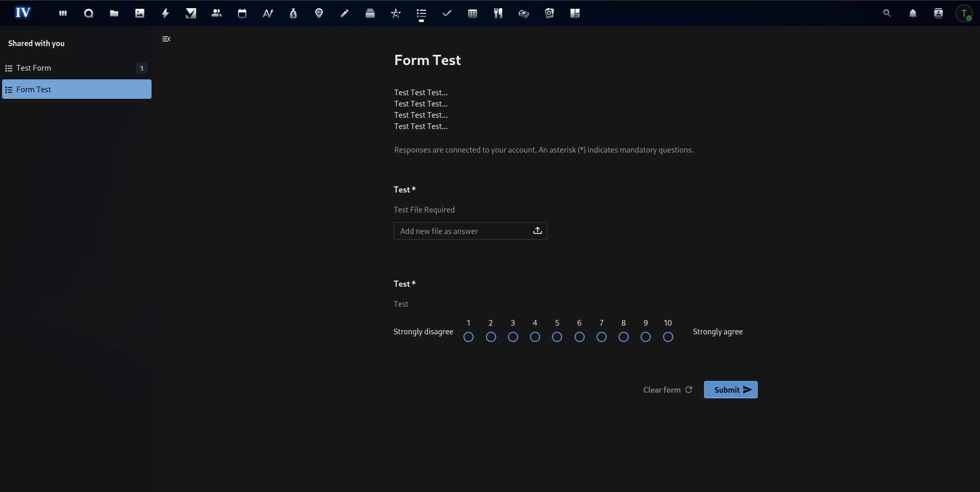This screenshot has width=980, height=492.
Task: Select 10 for Strongly agree
Action: pos(668,337)
